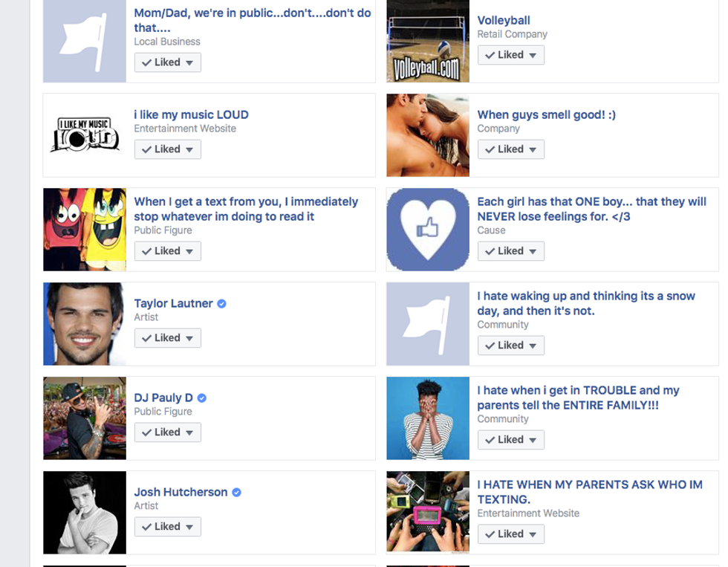The height and width of the screenshot is (567, 728).
Task: Open the Volleyball.com page picture
Action: tap(428, 42)
